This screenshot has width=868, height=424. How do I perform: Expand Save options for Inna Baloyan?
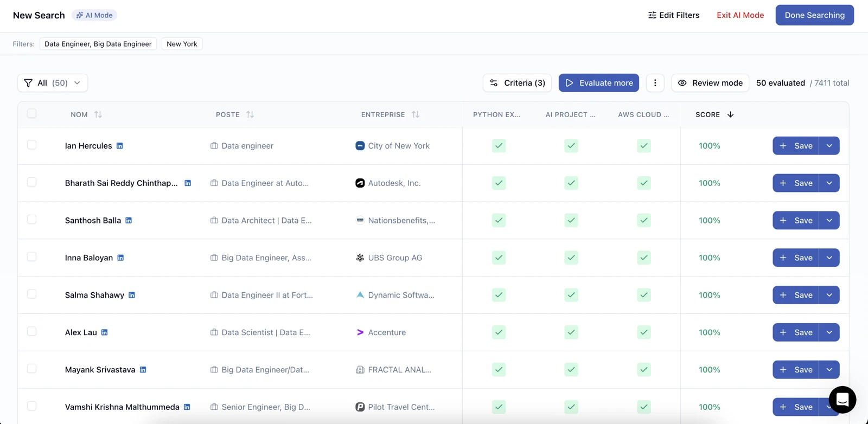[829, 258]
